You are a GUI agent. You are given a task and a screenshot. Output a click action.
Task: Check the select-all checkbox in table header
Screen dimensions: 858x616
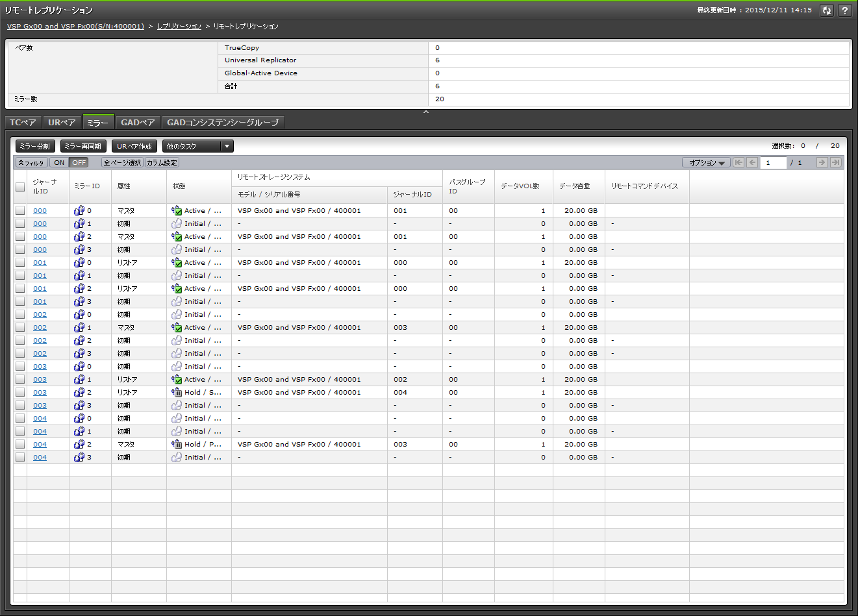pyautogui.click(x=20, y=187)
